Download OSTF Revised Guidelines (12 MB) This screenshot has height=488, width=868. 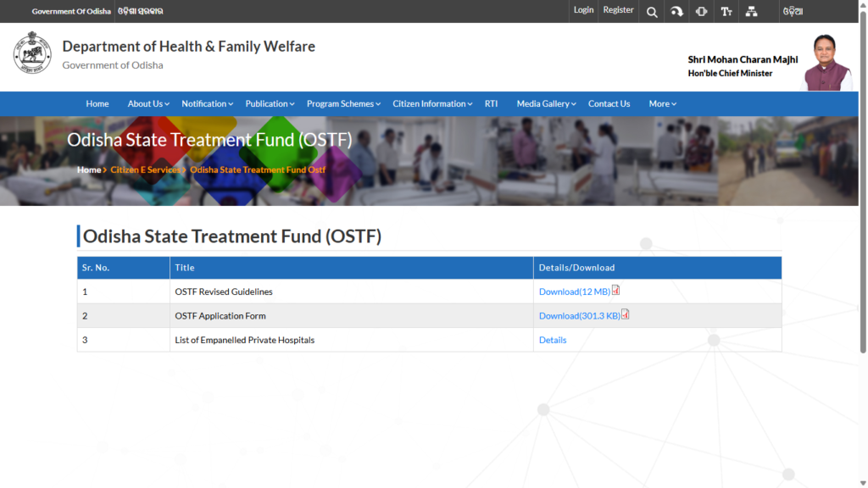pos(575,291)
